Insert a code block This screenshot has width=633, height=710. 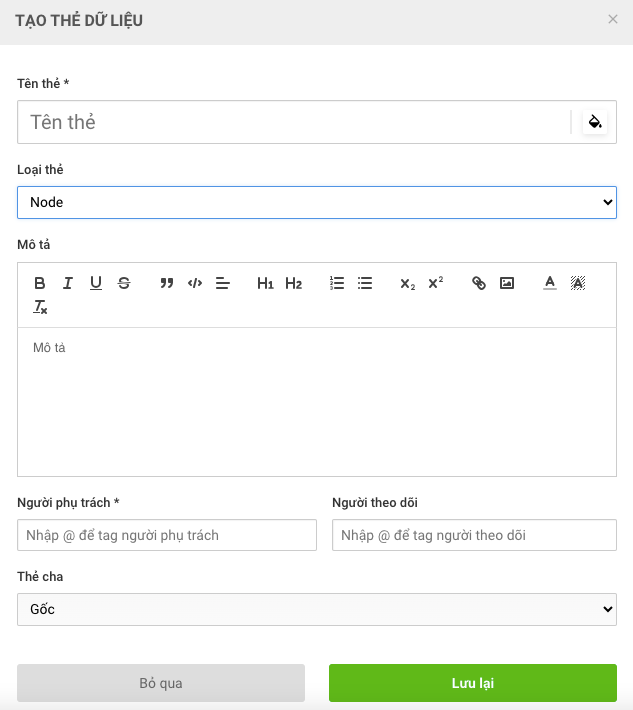point(195,283)
